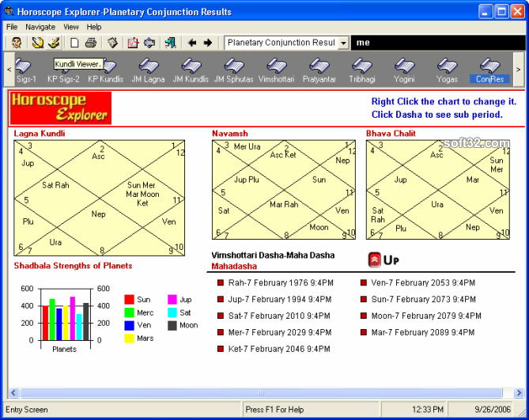Image resolution: width=529 pixels, height=420 pixels.
Task: Open the JM Kundlis scroll page
Action: (x=191, y=70)
